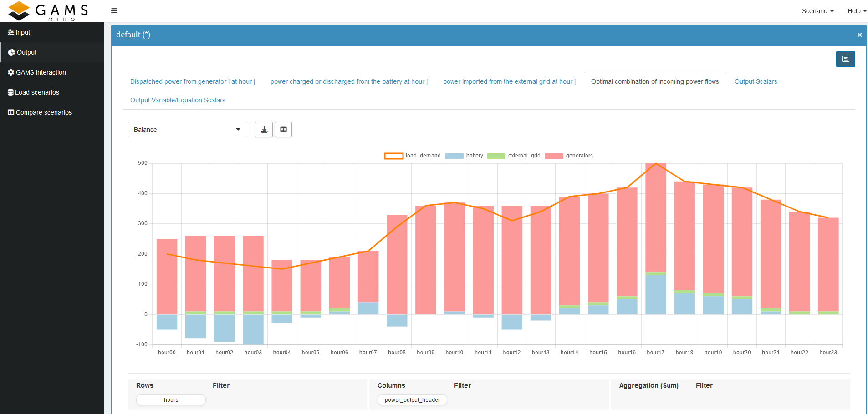Image resolution: width=868 pixels, height=414 pixels.
Task: Switch to the Output Scalars tab
Action: click(756, 81)
